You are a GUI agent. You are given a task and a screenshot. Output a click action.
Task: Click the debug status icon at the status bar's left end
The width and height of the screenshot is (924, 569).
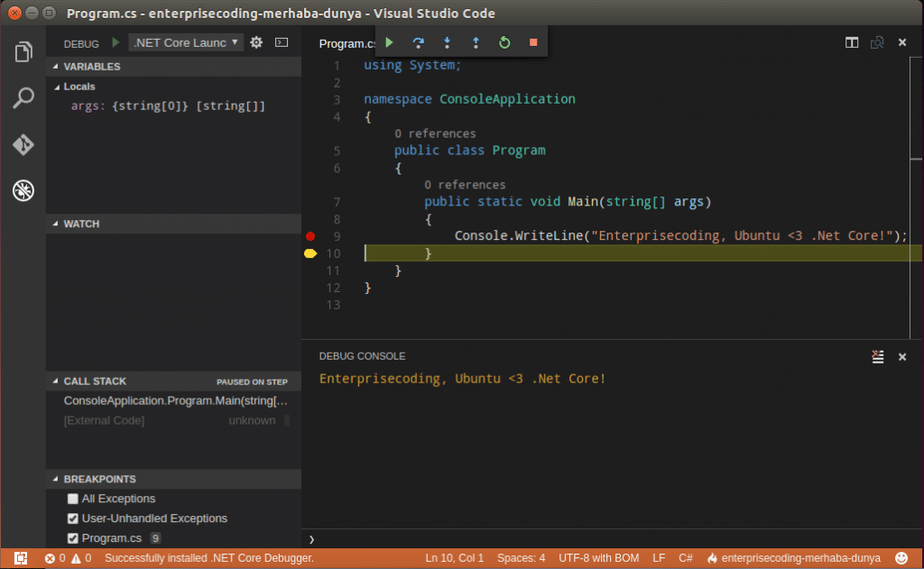21,558
